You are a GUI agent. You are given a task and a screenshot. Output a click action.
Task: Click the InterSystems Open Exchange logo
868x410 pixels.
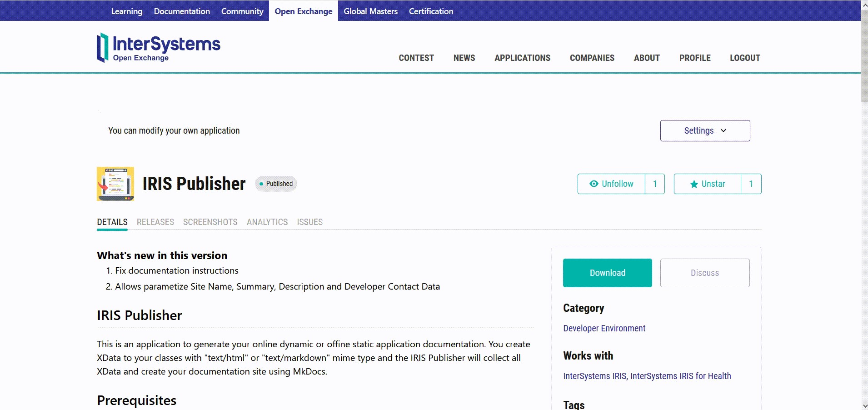(158, 47)
